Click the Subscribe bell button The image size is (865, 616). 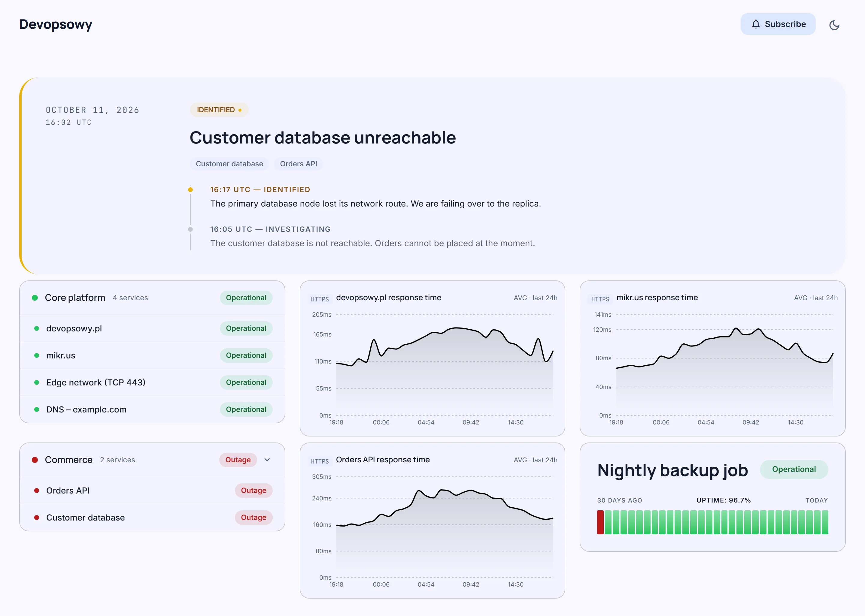pos(778,24)
